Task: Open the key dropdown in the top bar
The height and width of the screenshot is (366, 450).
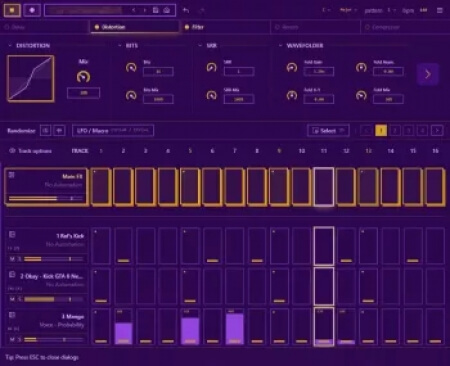Action: click(326, 10)
